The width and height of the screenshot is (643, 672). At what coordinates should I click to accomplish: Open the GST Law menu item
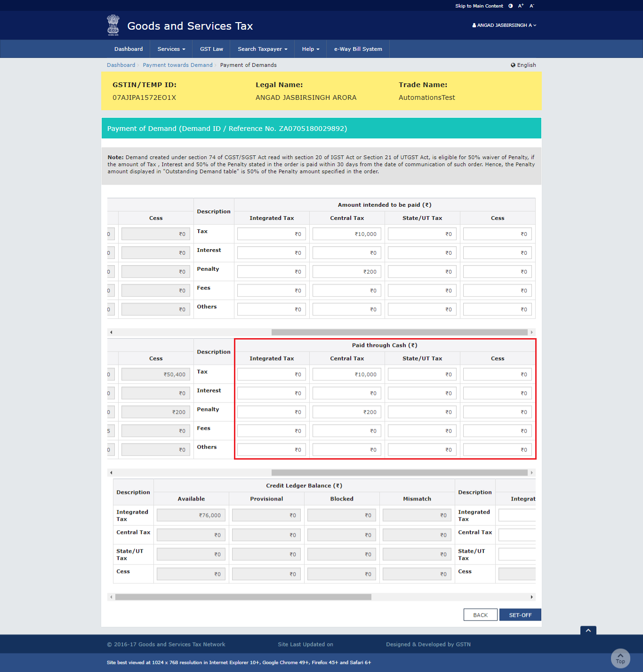tap(211, 49)
